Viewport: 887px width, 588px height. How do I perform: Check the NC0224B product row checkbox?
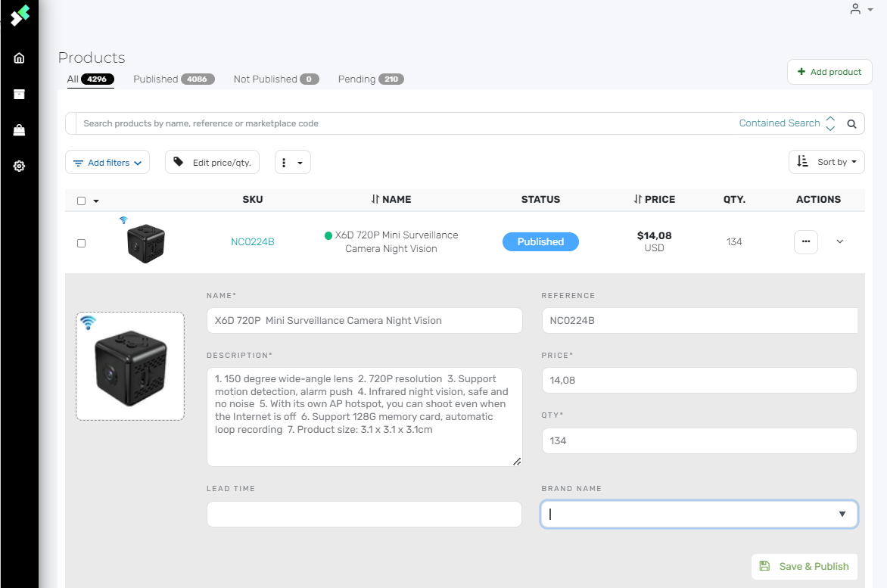[x=81, y=243]
